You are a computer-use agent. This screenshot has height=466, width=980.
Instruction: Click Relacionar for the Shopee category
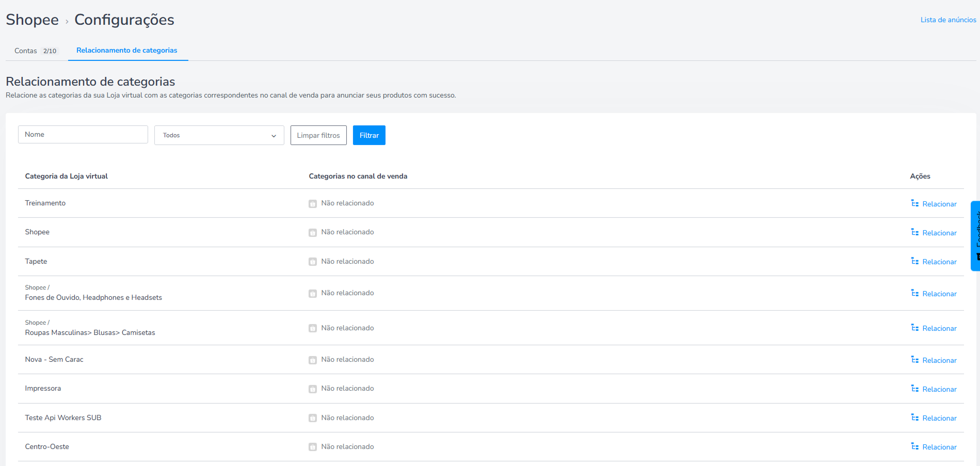pyautogui.click(x=939, y=233)
